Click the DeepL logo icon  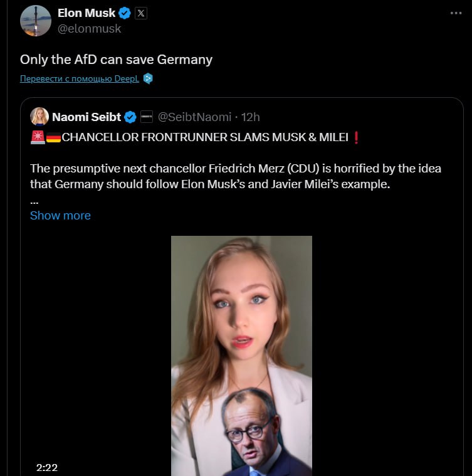[x=148, y=78]
